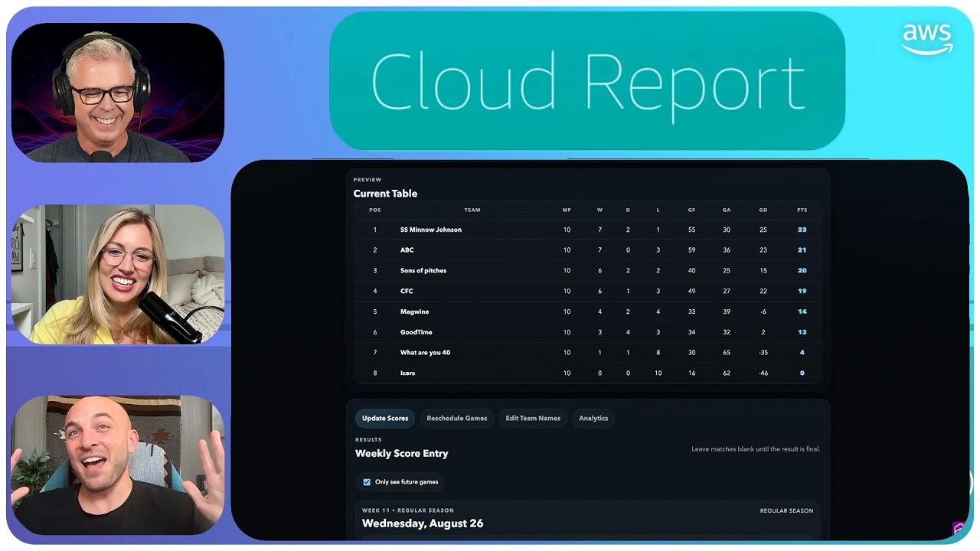The image size is (980, 551).
Task: Click the GoodTime team name
Action: tap(416, 332)
